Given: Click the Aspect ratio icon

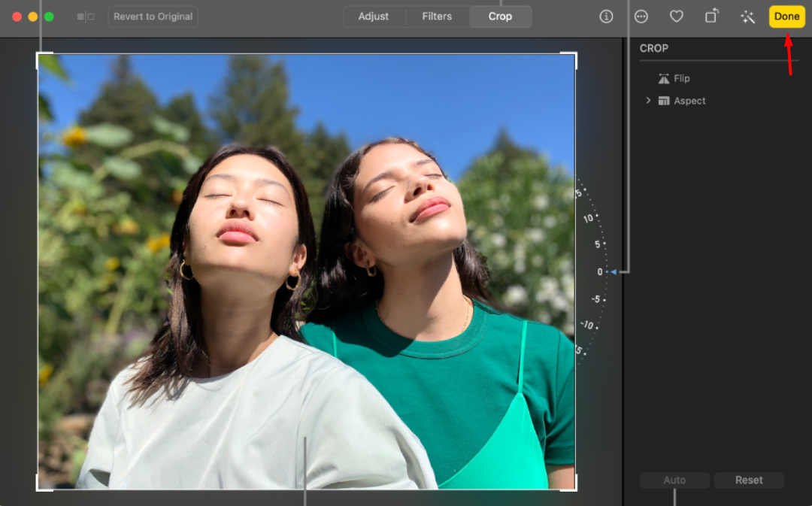Looking at the screenshot, I should tap(664, 101).
